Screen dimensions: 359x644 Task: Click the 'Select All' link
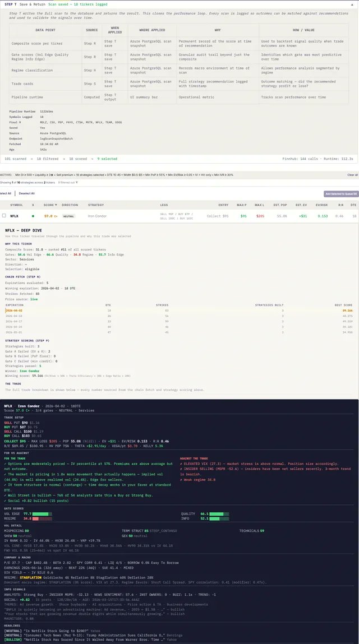tap(6, 193)
